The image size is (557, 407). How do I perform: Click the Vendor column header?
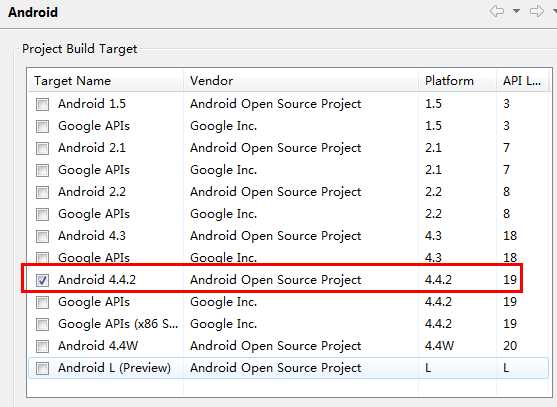(301, 81)
